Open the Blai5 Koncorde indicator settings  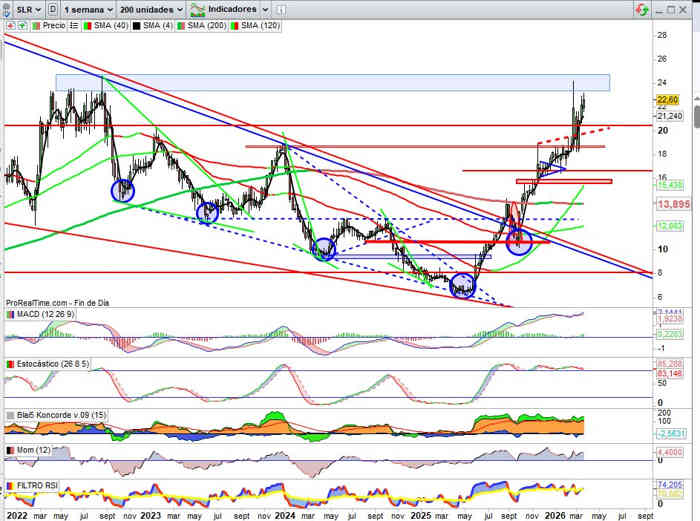click(x=55, y=414)
